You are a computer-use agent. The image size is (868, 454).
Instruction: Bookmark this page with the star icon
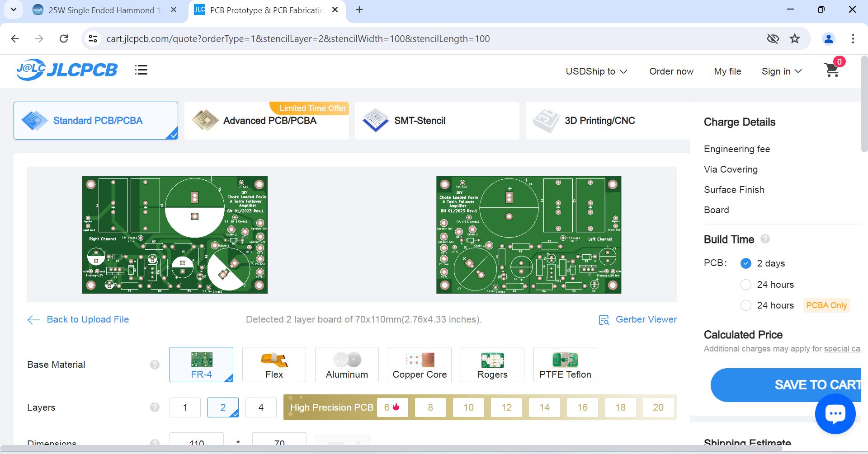click(795, 39)
